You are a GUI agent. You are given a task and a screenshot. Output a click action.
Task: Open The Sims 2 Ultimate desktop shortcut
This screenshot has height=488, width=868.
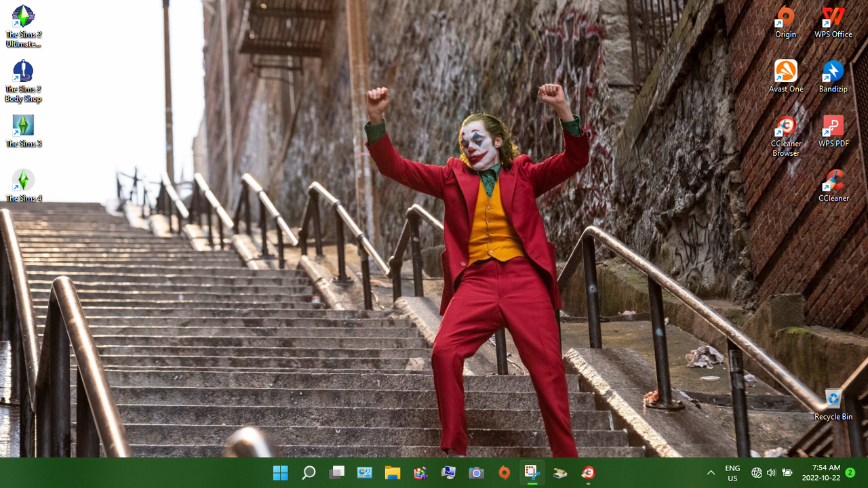click(23, 26)
